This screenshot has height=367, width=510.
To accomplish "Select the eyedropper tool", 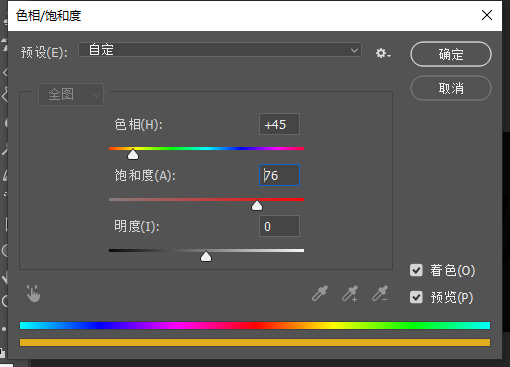I will (x=320, y=294).
